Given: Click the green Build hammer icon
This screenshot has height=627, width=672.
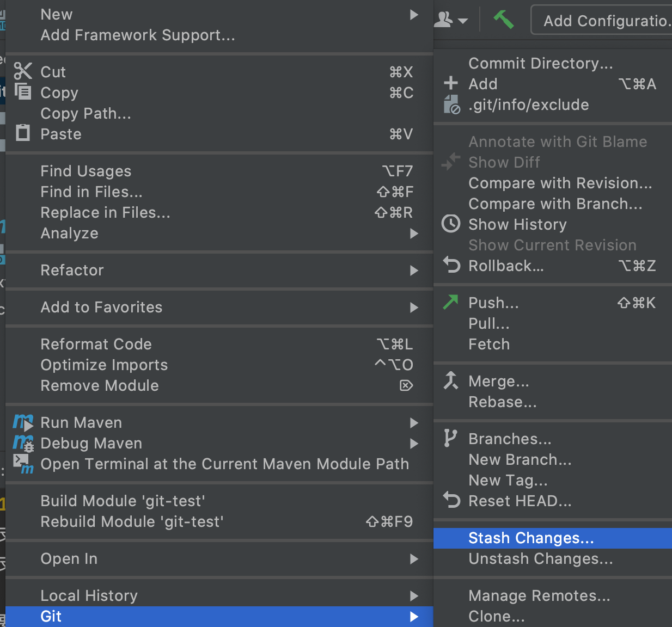Looking at the screenshot, I should tap(504, 20).
